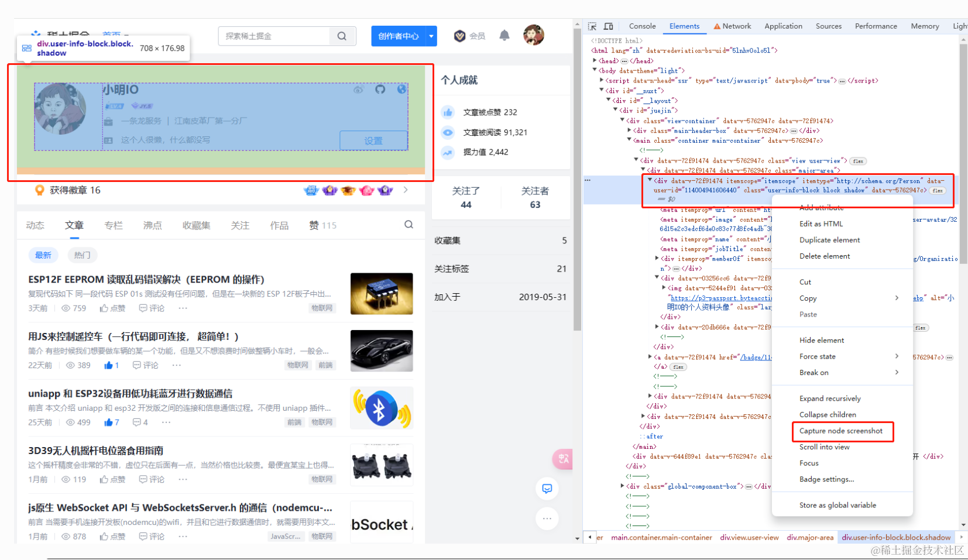This screenshot has height=560, width=968.
Task: Click the membership shield icon
Action: click(x=460, y=36)
